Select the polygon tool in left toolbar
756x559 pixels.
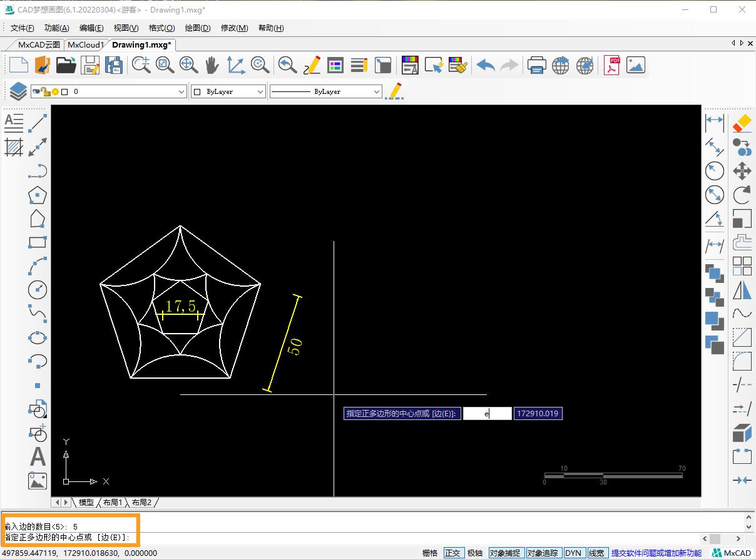[38, 195]
